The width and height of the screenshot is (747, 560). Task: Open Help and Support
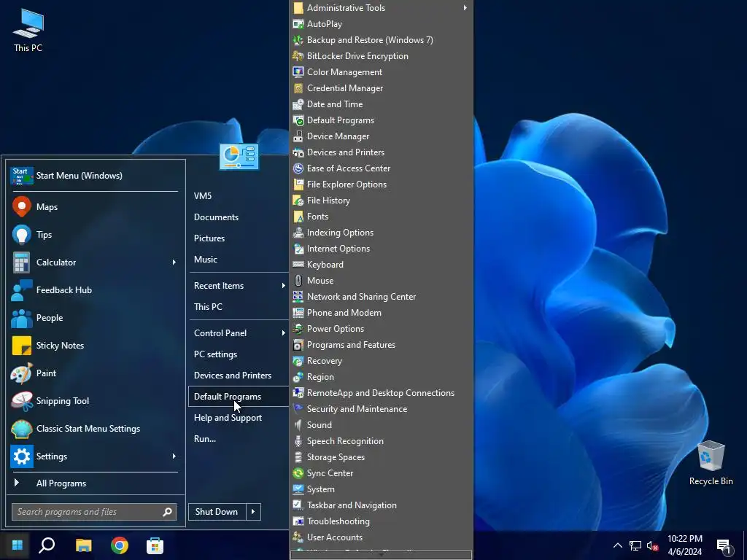[239, 418]
